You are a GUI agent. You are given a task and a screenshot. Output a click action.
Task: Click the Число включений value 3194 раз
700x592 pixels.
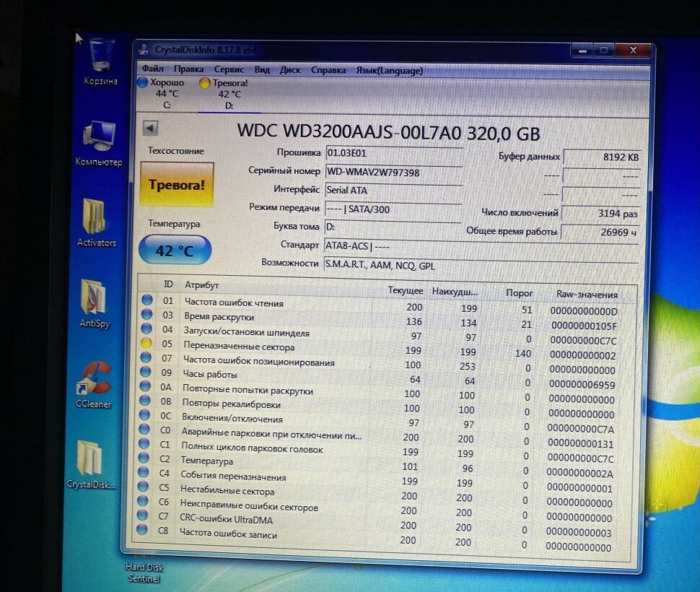tap(600, 214)
